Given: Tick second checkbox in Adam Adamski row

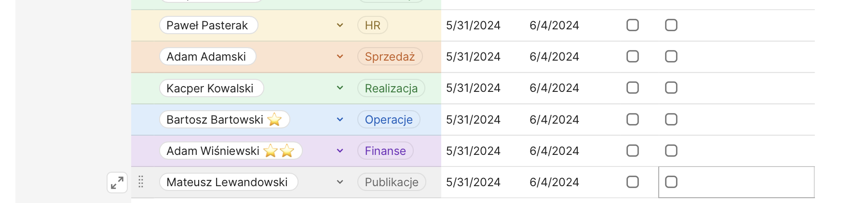Looking at the screenshot, I should point(671,56).
